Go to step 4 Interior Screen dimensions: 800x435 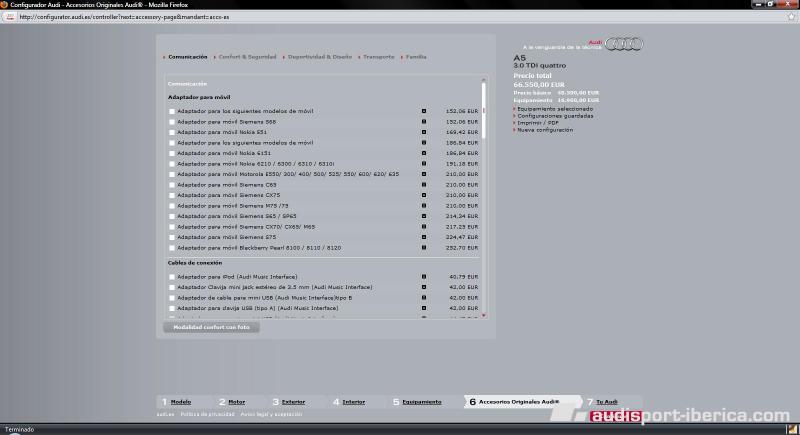point(354,402)
